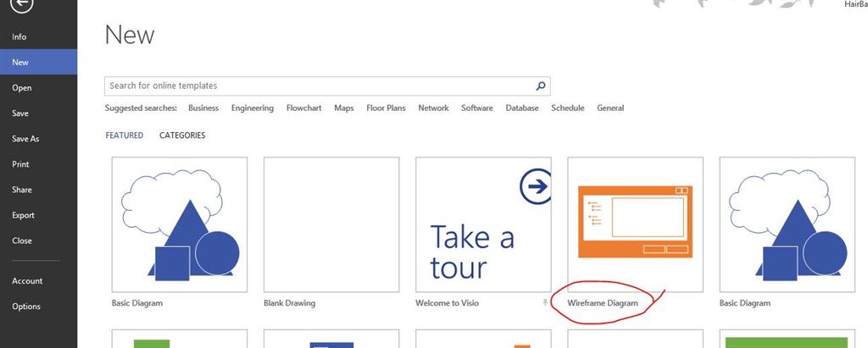Click the Welcome to Visio label
The image size is (868, 348).
click(x=448, y=303)
